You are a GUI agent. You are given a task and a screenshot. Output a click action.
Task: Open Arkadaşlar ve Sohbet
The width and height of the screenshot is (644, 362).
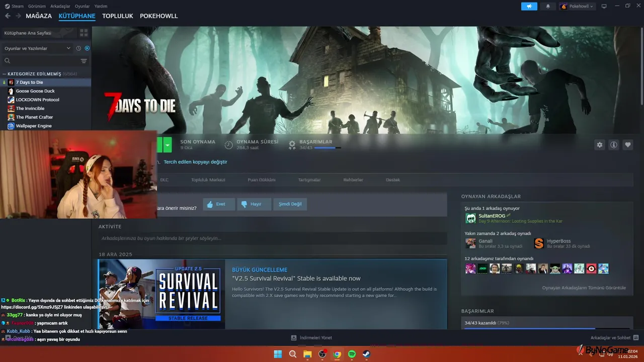coord(614,337)
